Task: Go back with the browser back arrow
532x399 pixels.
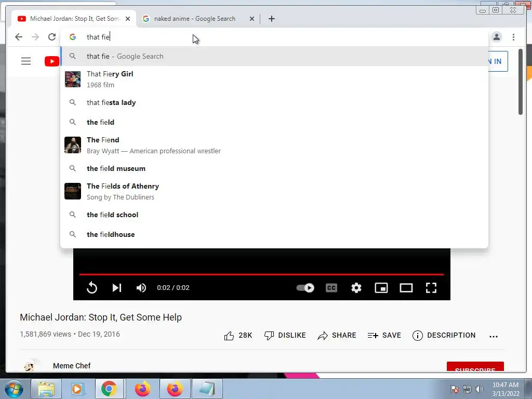Action: [x=19, y=37]
